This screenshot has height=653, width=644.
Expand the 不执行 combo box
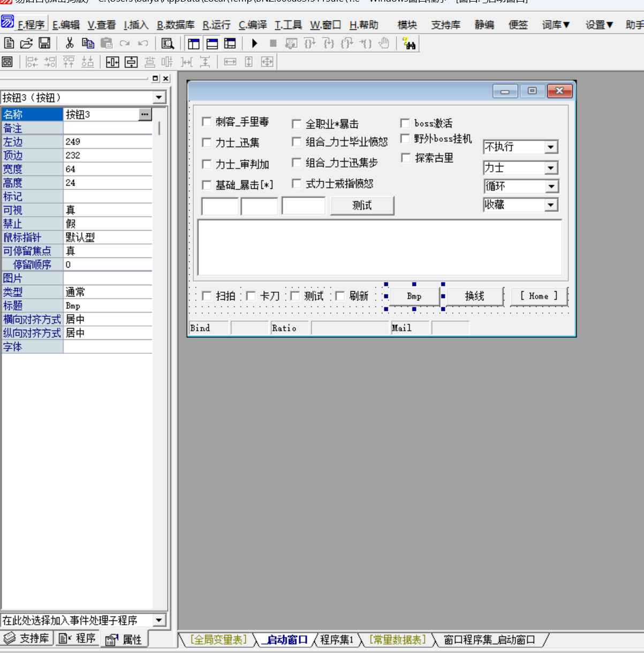551,147
